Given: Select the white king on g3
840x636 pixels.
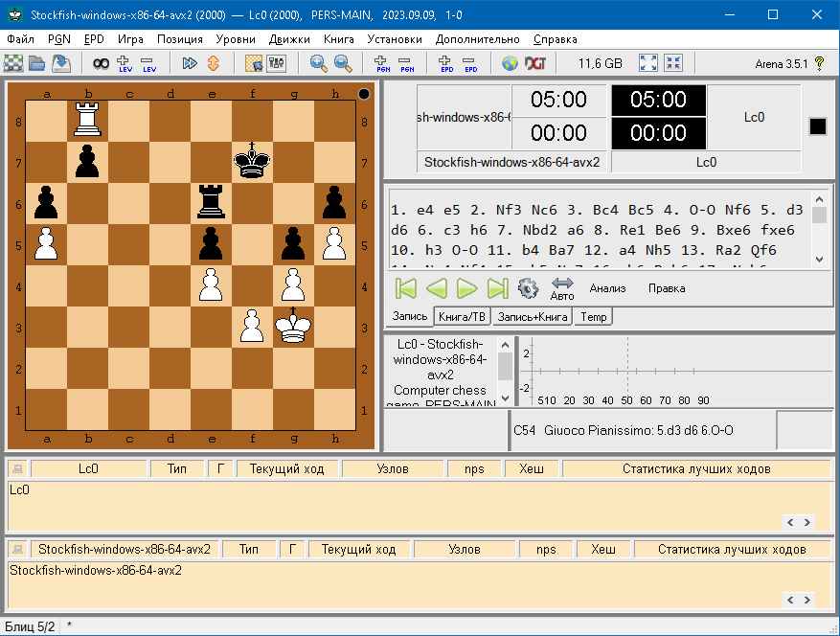Looking at the screenshot, I should click(293, 326).
